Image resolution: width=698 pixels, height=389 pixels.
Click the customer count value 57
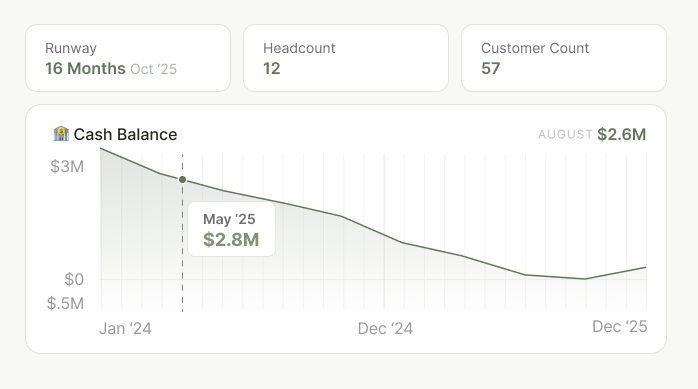coord(491,69)
